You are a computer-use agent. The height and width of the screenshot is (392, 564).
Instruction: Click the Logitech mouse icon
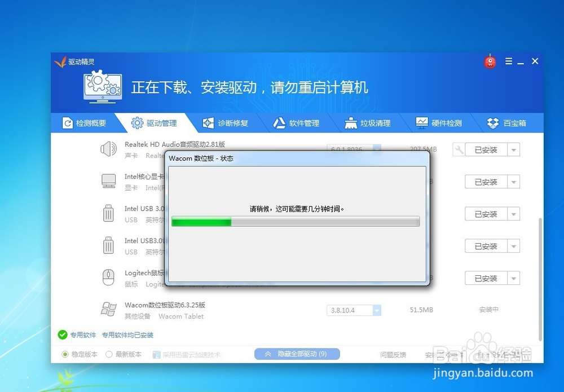108,278
